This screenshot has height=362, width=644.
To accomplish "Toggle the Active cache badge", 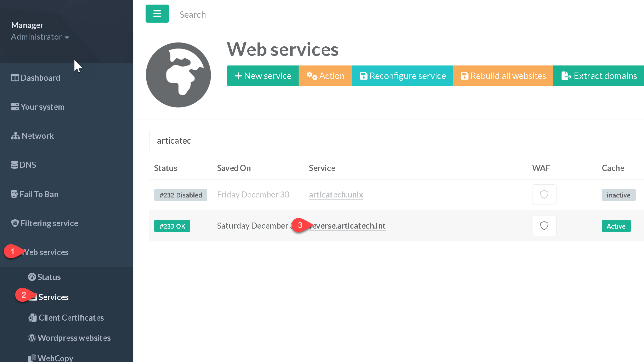I will pyautogui.click(x=616, y=226).
